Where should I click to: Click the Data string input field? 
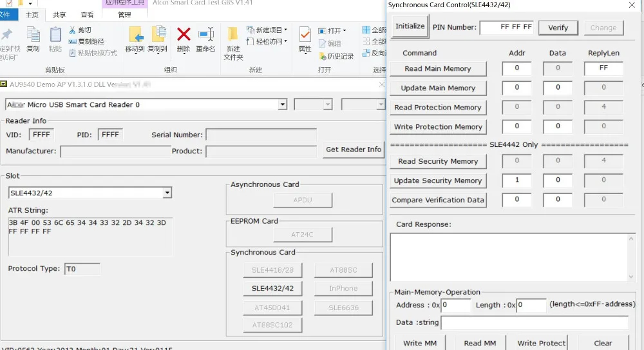coord(535,323)
